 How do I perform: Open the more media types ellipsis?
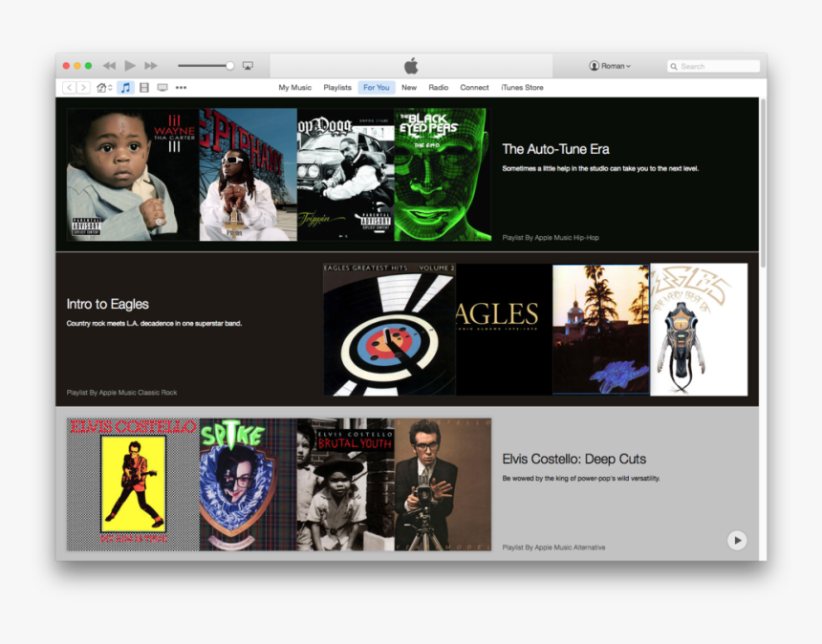click(181, 88)
